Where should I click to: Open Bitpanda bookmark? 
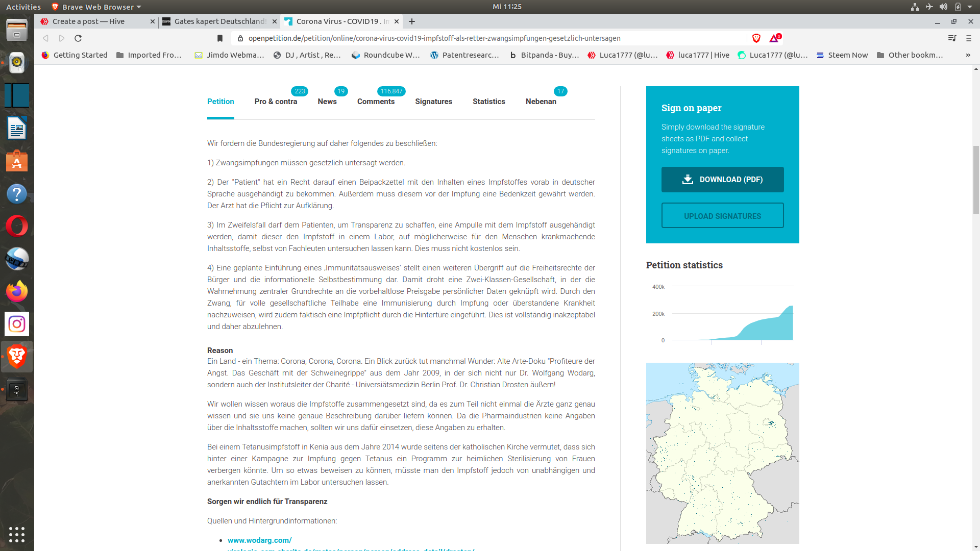coord(544,55)
